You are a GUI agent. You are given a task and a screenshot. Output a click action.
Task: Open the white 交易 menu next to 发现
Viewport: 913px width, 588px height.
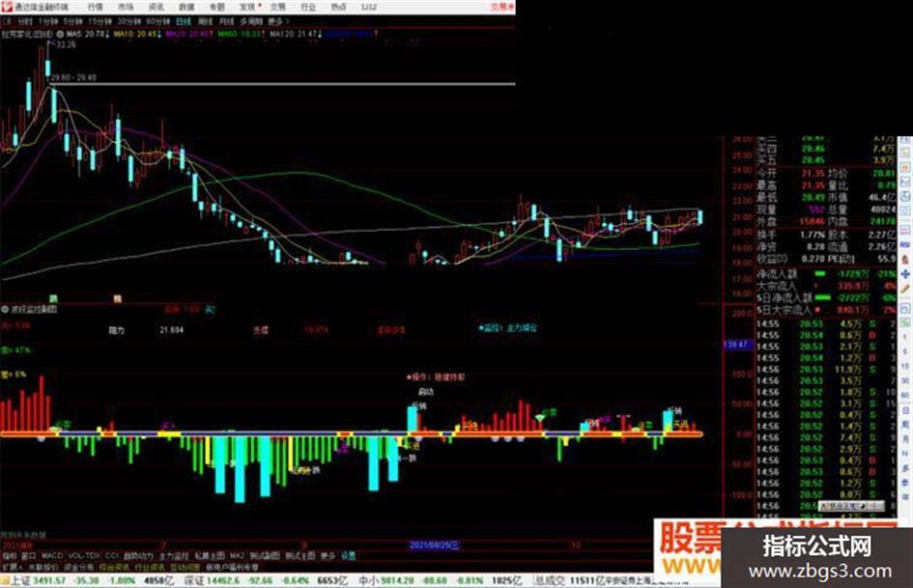pyautogui.click(x=278, y=7)
